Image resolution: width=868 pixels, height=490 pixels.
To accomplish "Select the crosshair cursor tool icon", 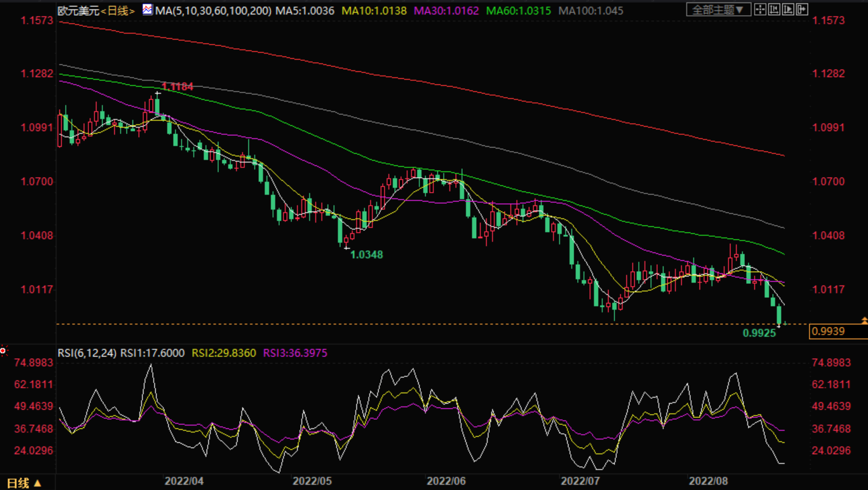I will pos(760,9).
